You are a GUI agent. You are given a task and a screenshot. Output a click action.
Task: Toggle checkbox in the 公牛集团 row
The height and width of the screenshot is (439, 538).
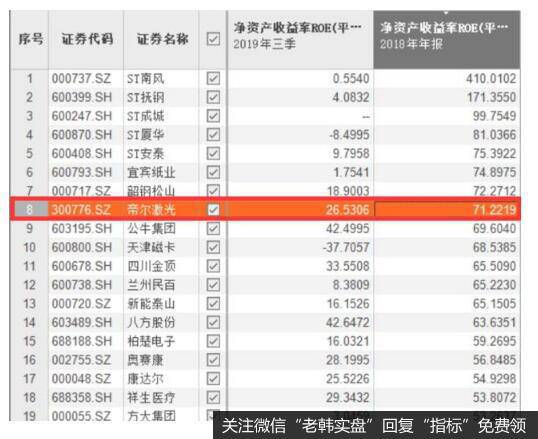point(213,228)
